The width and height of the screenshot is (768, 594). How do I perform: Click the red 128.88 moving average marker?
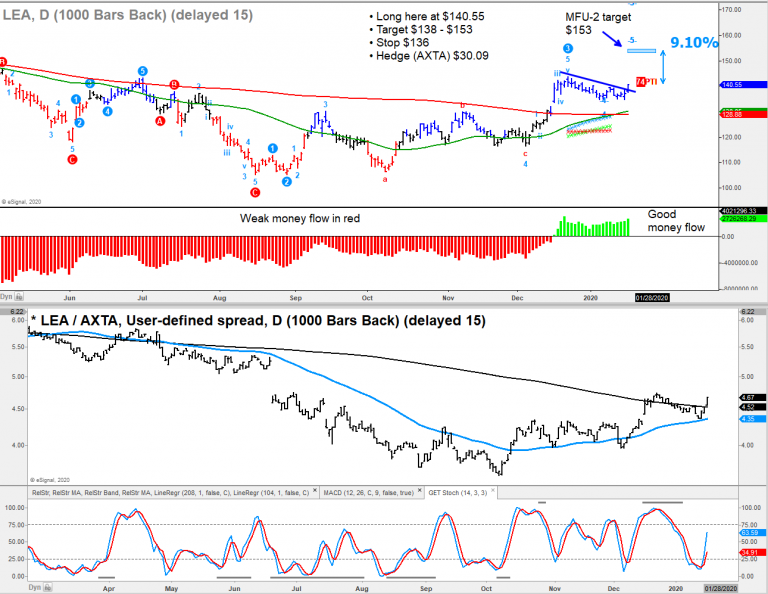pos(744,115)
